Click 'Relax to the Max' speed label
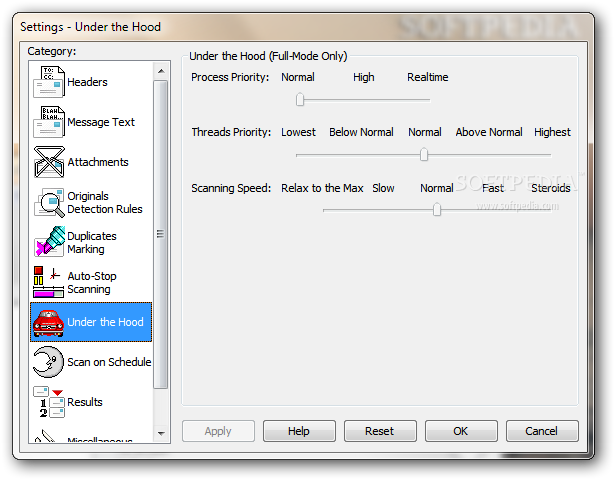The image size is (615, 480). pos(322,188)
